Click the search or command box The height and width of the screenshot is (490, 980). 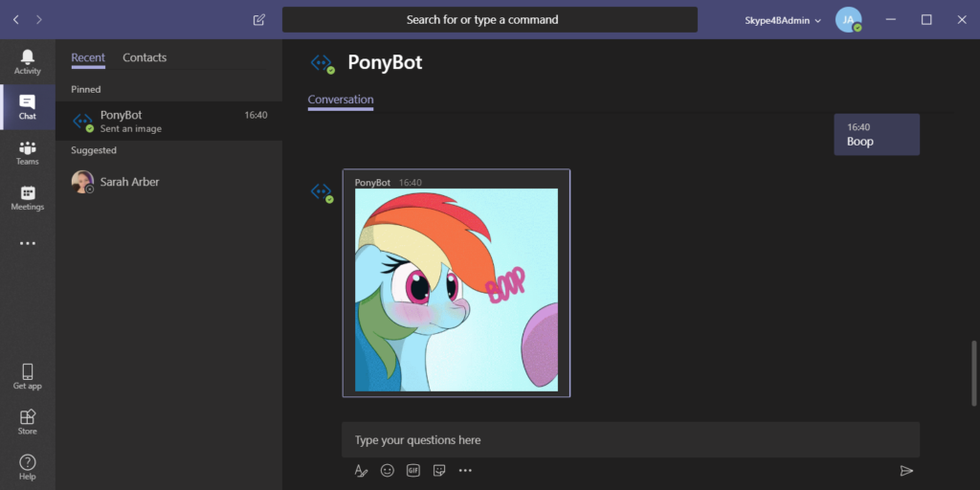click(x=489, y=19)
